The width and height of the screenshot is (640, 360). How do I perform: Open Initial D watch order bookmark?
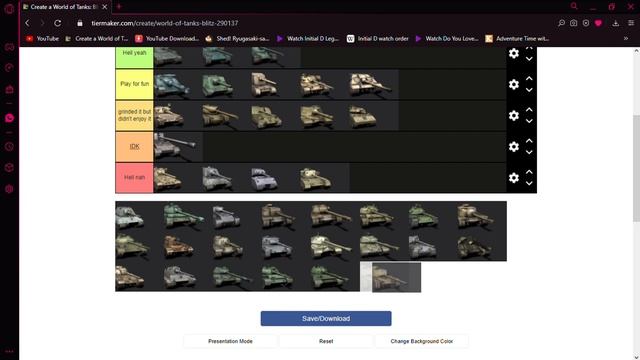pos(378,38)
